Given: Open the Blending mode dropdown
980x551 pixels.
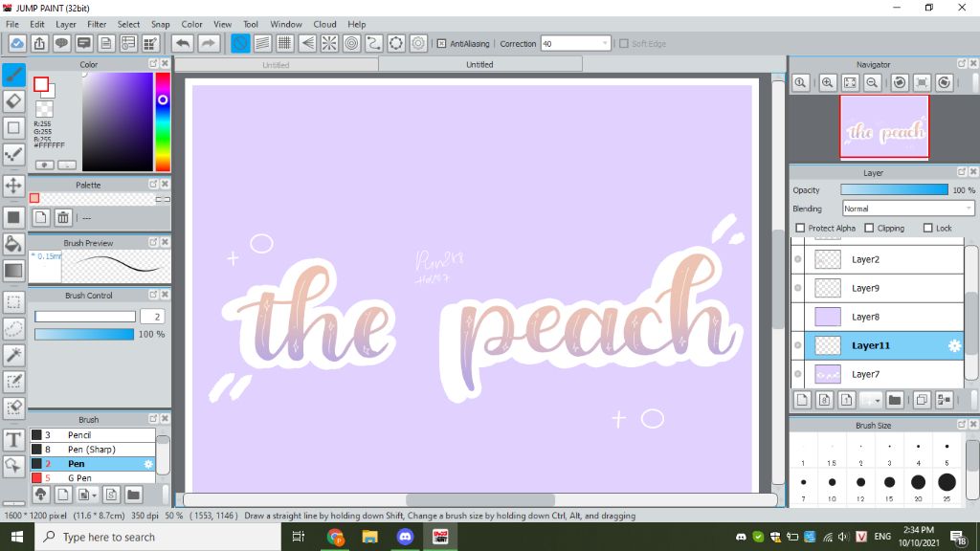Looking at the screenshot, I should (907, 209).
